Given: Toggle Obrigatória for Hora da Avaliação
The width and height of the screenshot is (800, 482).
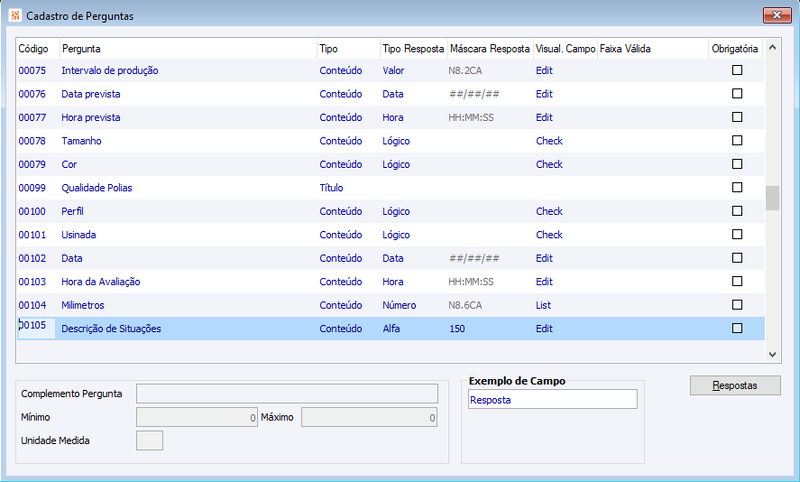Looking at the screenshot, I should coord(737,281).
